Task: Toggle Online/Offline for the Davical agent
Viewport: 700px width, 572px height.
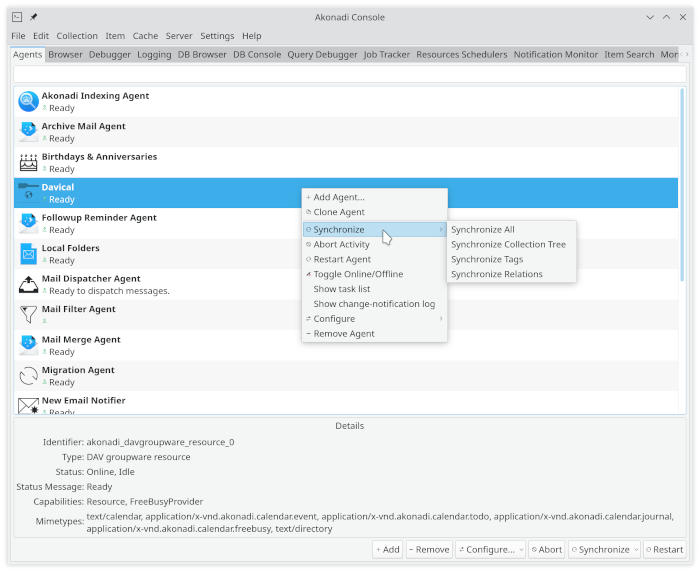Action: click(x=375, y=274)
